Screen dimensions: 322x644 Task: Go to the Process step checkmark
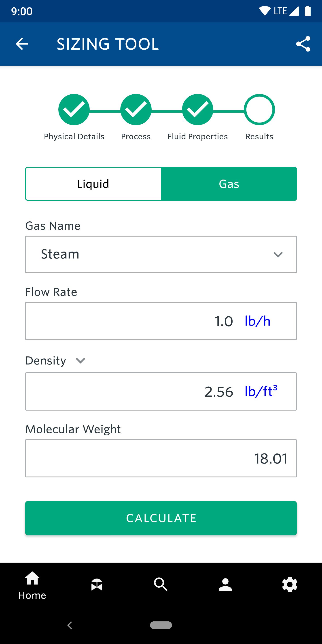pyautogui.click(x=136, y=110)
